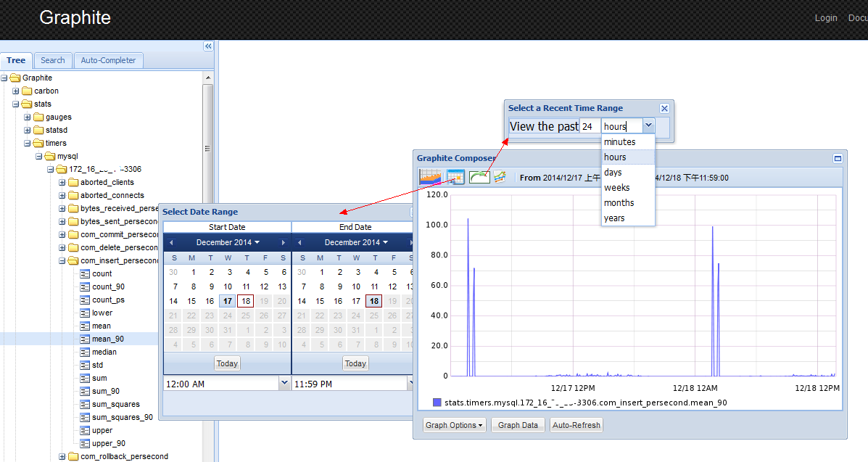Click the Graph Data button
868x462 pixels.
[518, 426]
